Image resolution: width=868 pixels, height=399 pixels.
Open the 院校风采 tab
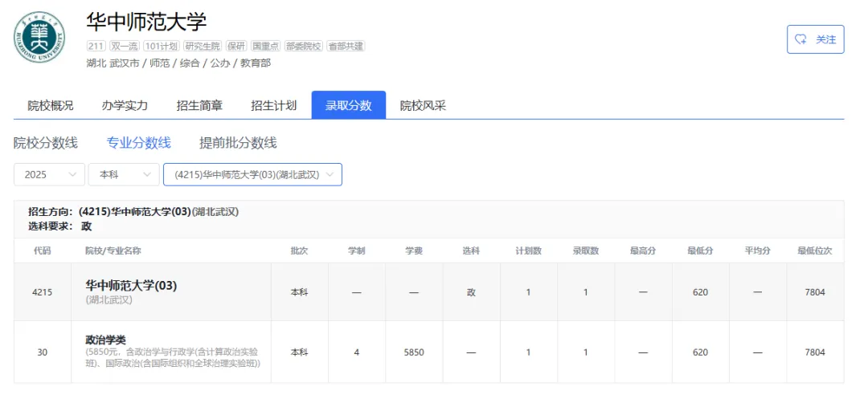pos(423,105)
